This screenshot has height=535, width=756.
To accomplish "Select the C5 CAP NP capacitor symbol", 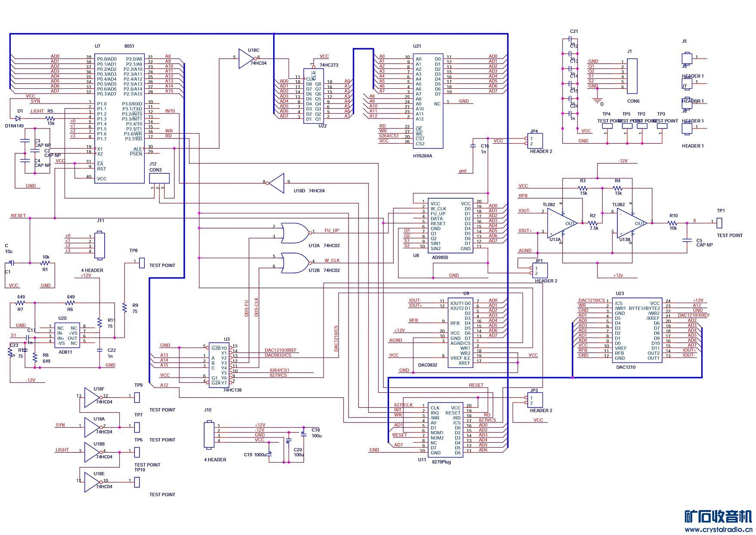I will click(687, 240).
